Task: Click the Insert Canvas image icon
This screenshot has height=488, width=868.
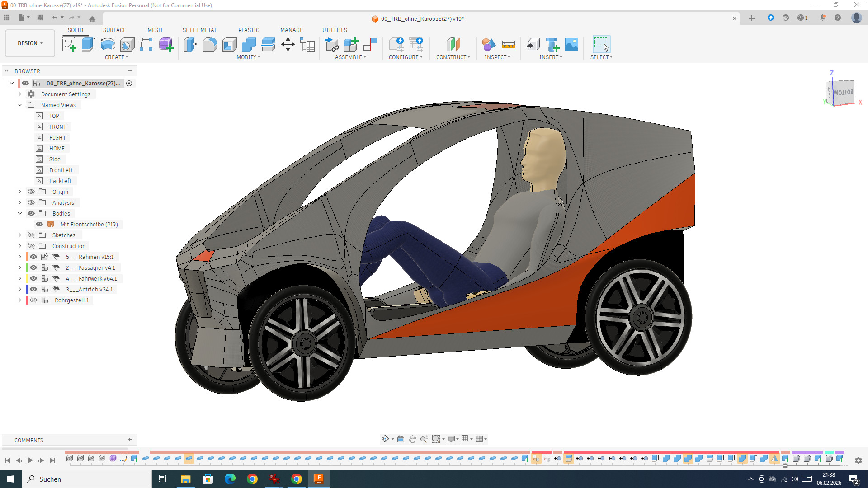Action: (x=571, y=44)
